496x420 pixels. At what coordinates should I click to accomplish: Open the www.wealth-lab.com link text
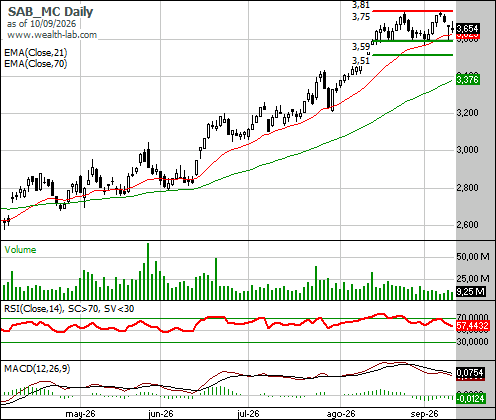tap(52, 35)
